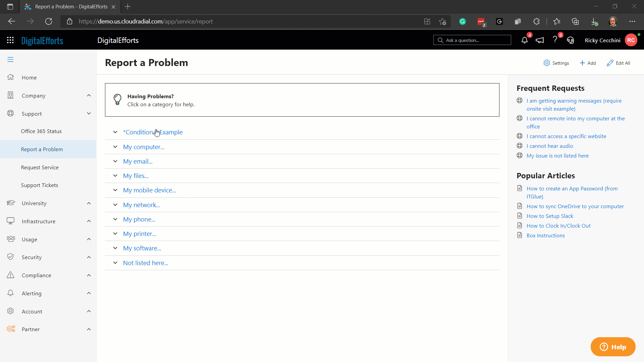The width and height of the screenshot is (644, 362).
Task: Open 'My issue is not listed here' request
Action: [557, 156]
